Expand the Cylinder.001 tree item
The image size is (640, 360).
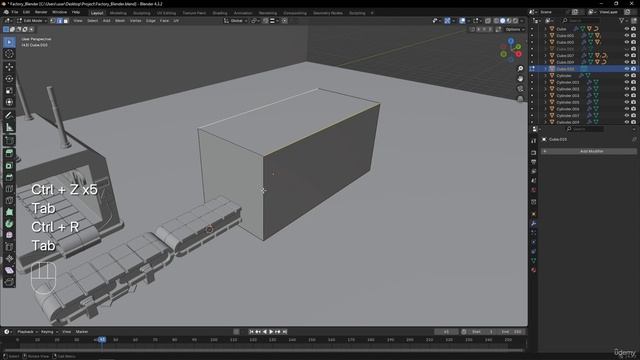point(546,82)
